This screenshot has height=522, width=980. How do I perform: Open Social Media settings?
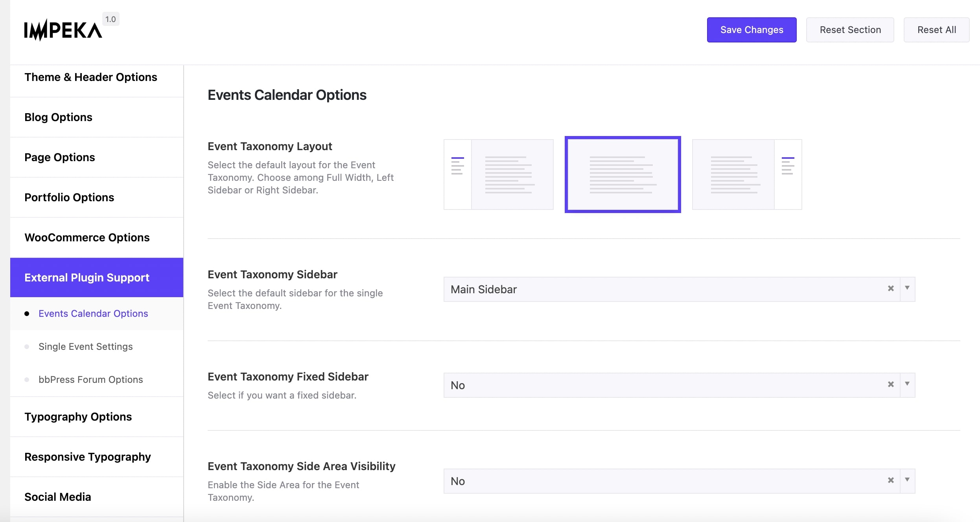tap(57, 496)
